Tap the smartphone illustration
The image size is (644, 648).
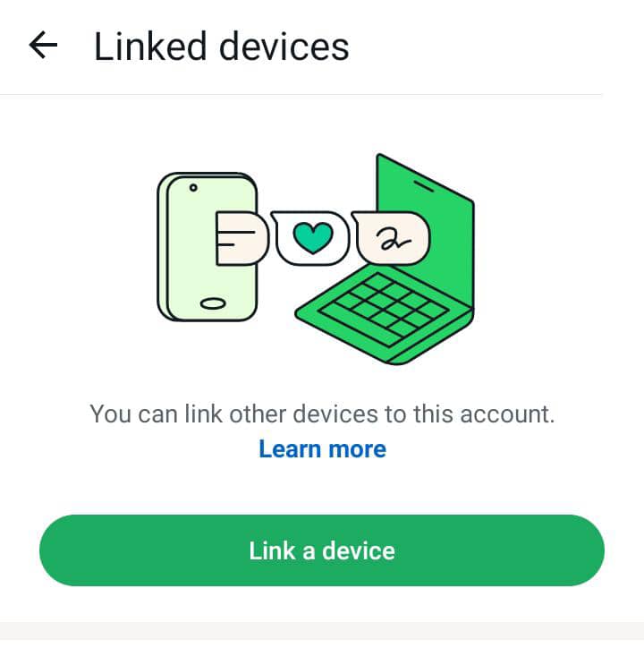(x=208, y=247)
